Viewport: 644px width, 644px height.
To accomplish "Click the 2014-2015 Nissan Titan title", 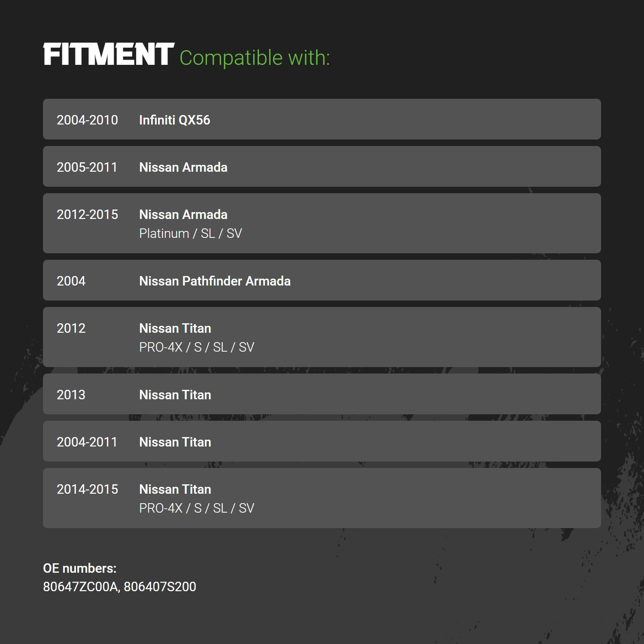I will pos(175,489).
